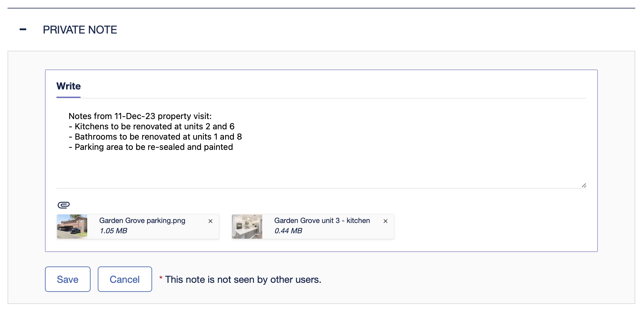Click the 1.05 MB file size label
The height and width of the screenshot is (310, 644).
click(x=113, y=231)
